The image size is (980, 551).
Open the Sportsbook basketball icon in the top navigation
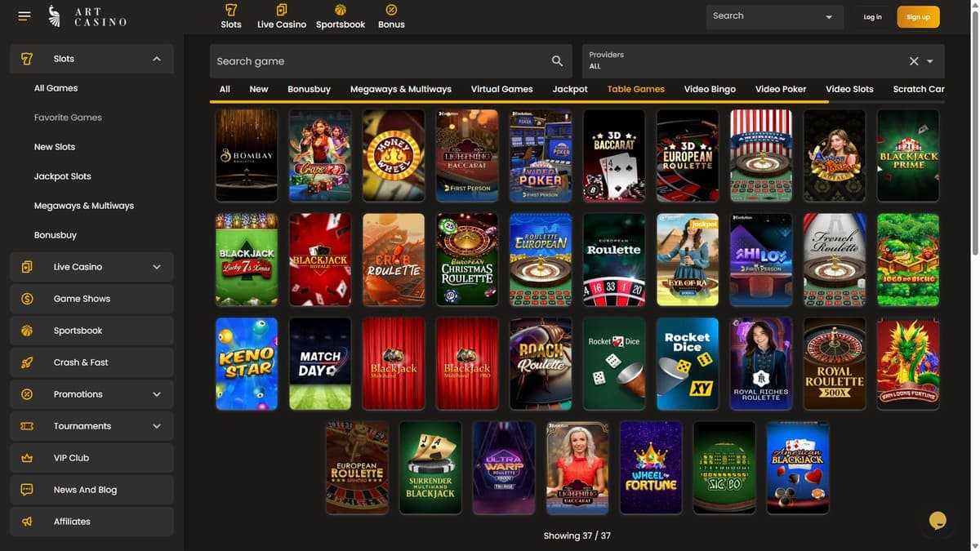point(341,10)
